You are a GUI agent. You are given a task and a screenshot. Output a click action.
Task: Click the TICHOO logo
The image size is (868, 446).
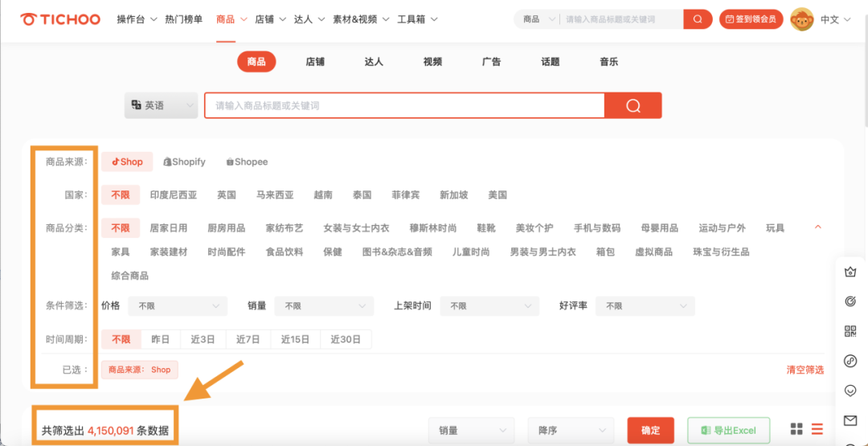[x=60, y=19]
